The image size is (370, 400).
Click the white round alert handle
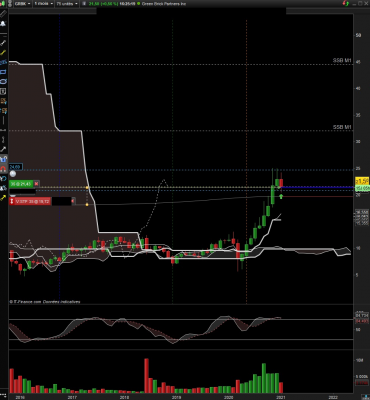pos(13,174)
